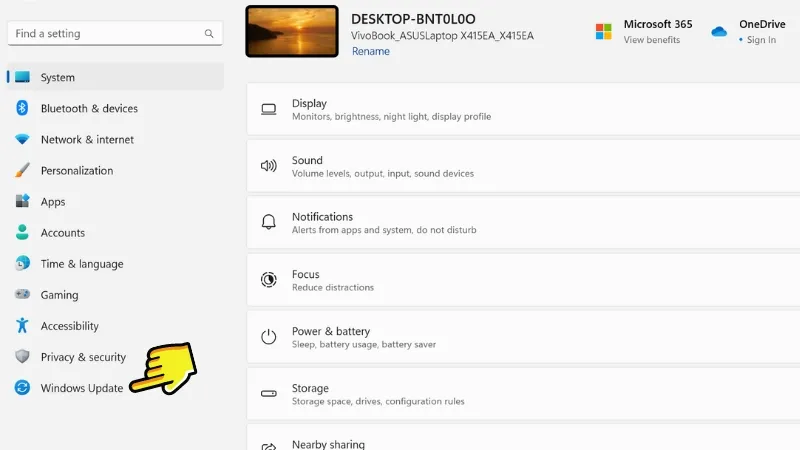Click the Rename link under device name

[371, 51]
